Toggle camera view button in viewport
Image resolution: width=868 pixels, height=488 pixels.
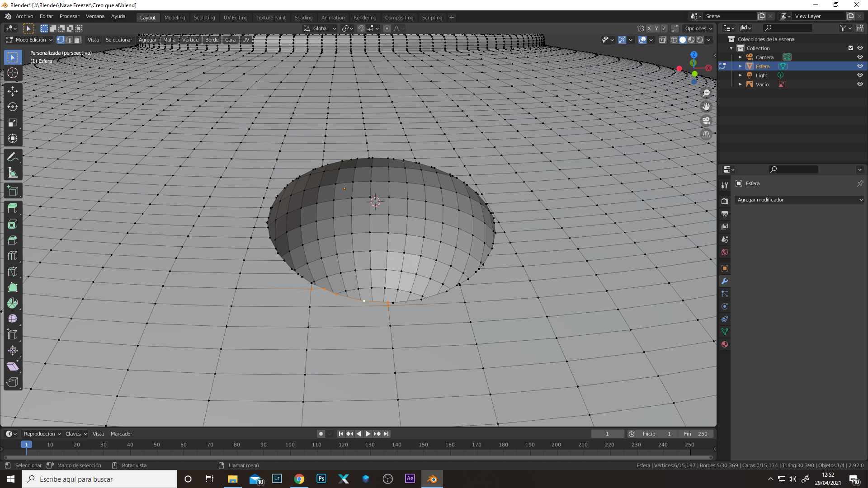(706, 121)
